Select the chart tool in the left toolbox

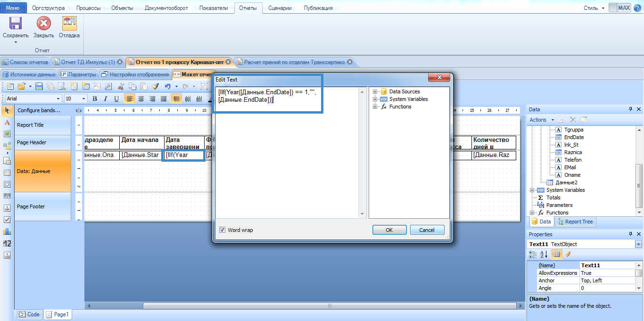point(7,231)
